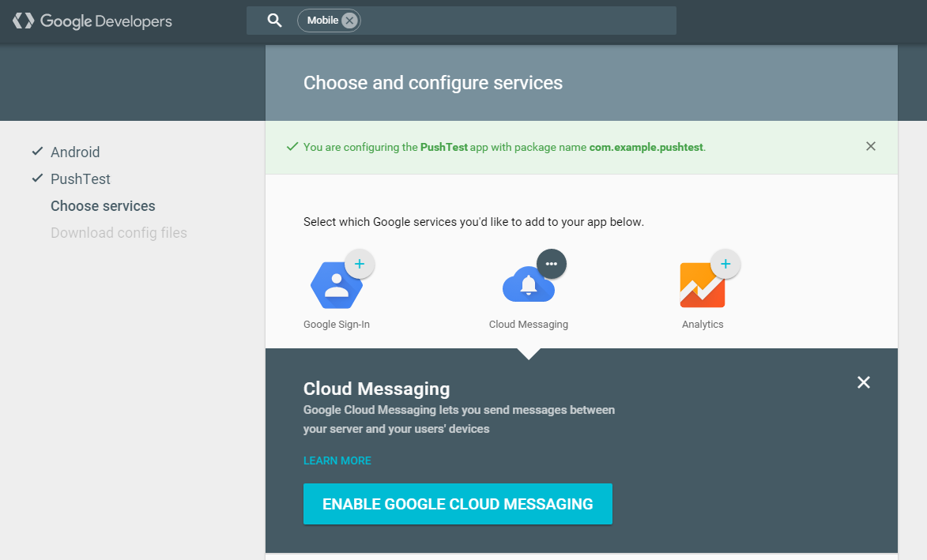Select Choose services in sidebar
Screen dimensions: 927x560
click(103, 206)
